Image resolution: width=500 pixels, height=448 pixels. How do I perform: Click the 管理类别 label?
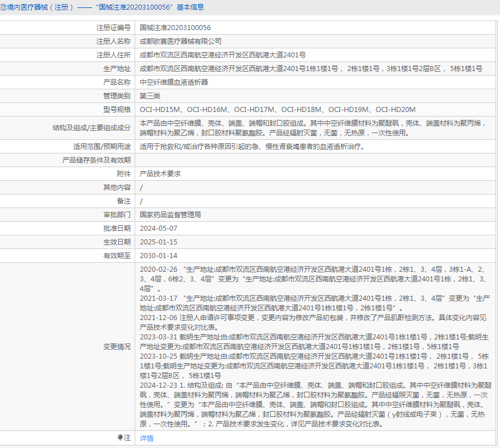coord(117,96)
